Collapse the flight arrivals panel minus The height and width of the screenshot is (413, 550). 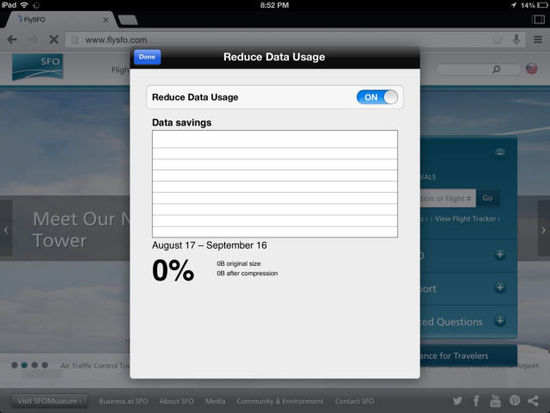tap(500, 152)
